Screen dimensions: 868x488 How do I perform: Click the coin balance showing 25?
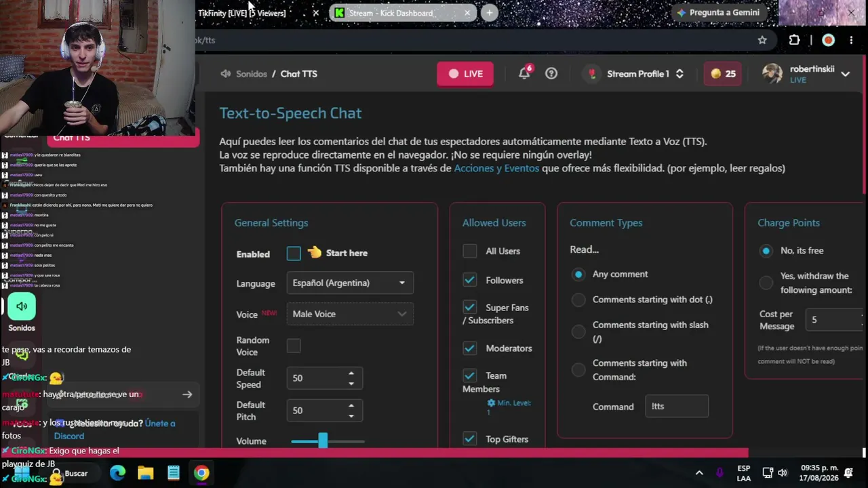(723, 74)
